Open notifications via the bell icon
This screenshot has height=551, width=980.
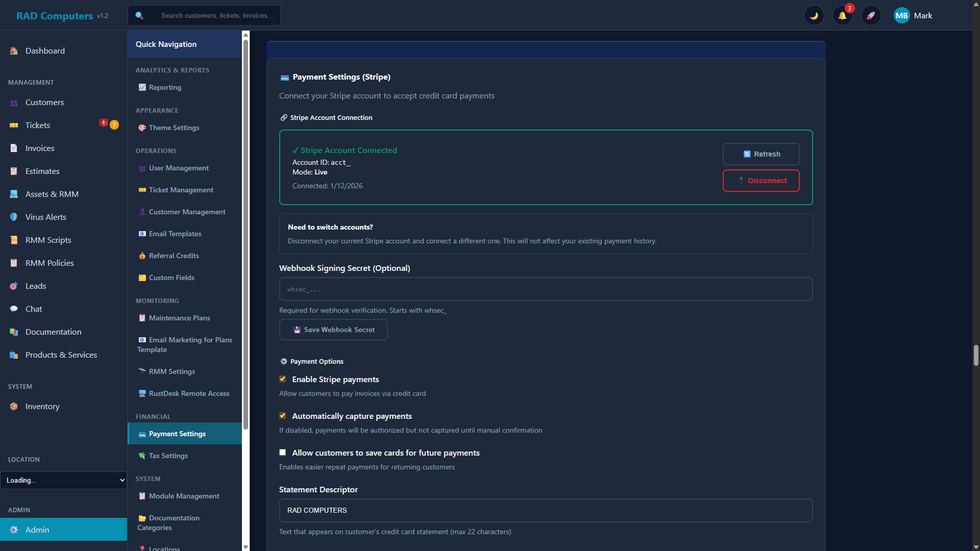[x=842, y=15]
